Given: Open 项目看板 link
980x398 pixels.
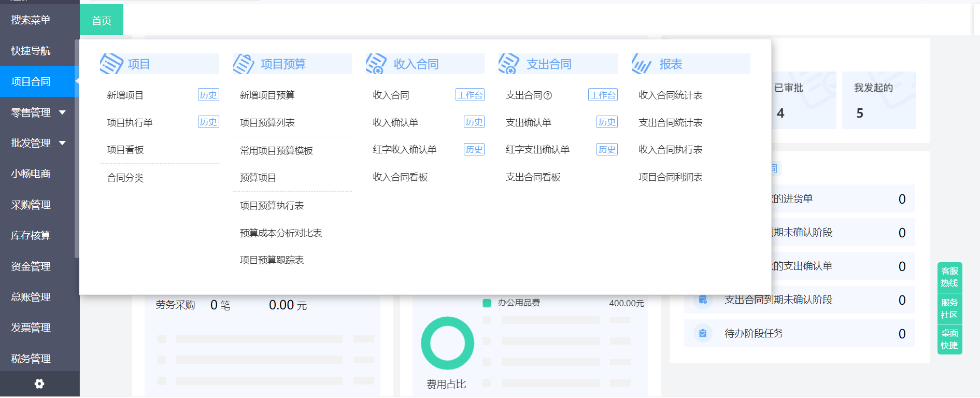Looking at the screenshot, I should click(x=125, y=150).
